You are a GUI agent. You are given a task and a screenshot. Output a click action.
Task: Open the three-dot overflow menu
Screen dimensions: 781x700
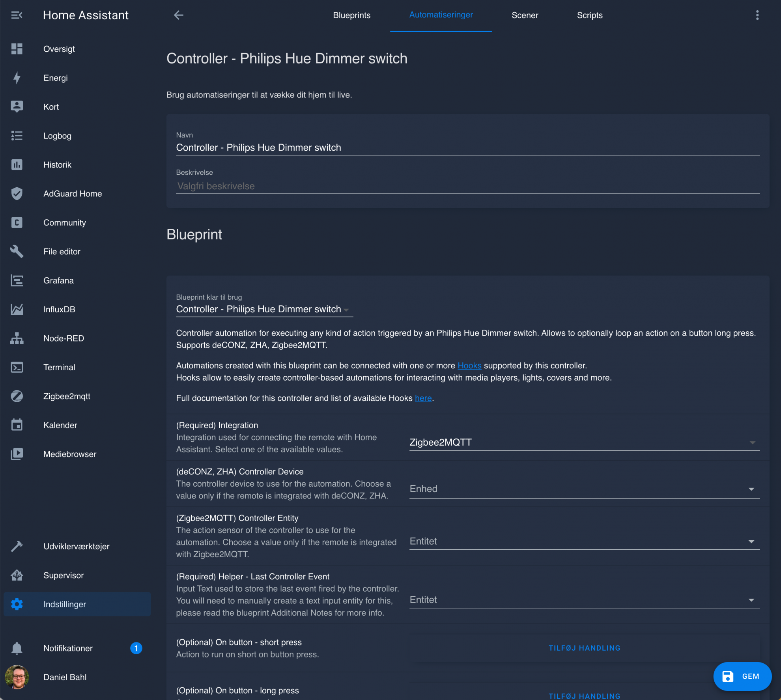click(x=757, y=15)
